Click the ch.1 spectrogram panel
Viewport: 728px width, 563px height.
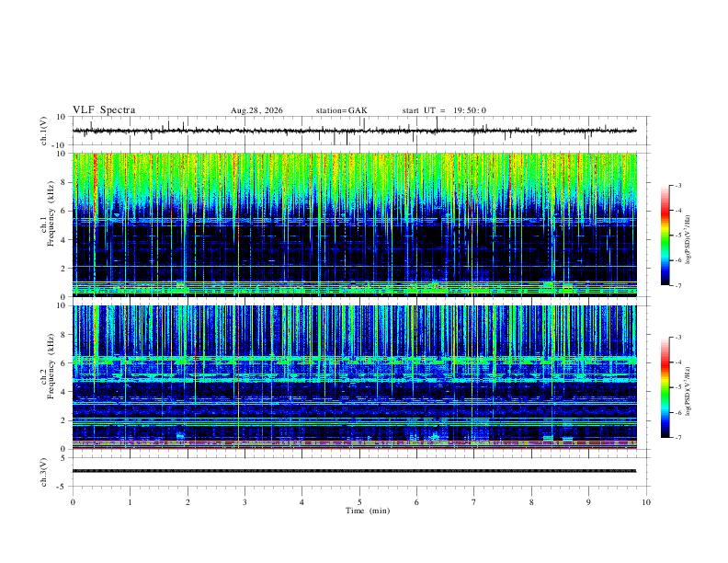355,224
